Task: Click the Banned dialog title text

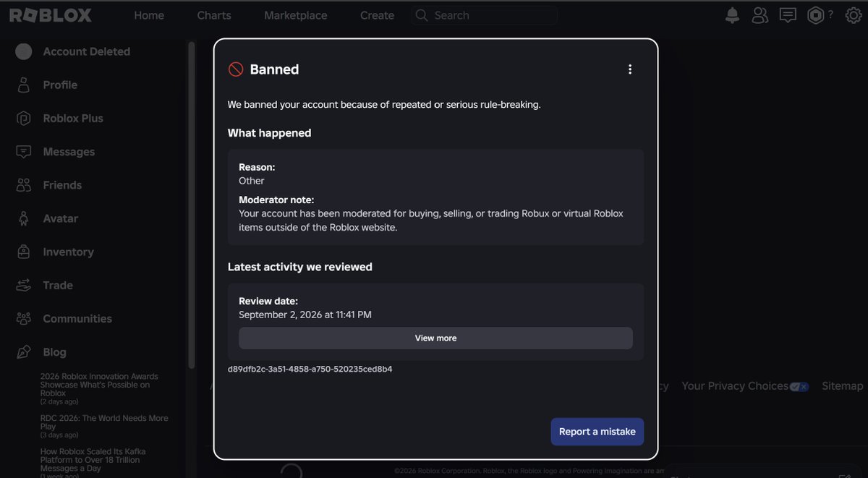Action: pos(274,69)
